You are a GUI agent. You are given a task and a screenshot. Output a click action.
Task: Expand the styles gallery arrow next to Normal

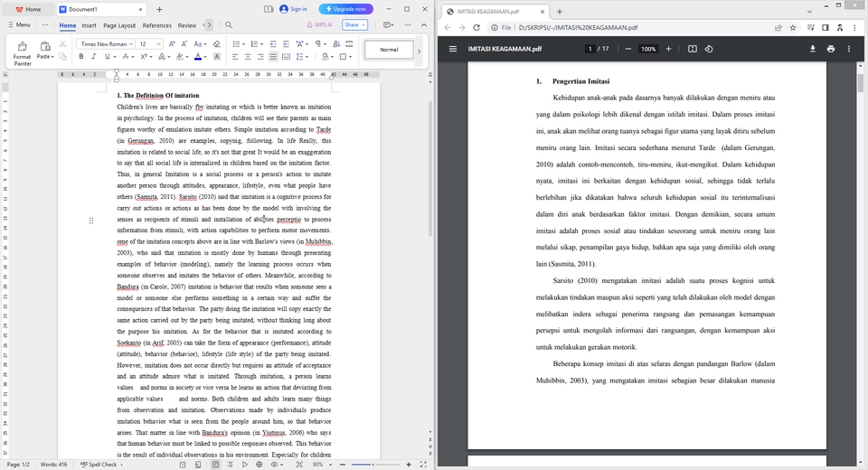(x=419, y=51)
